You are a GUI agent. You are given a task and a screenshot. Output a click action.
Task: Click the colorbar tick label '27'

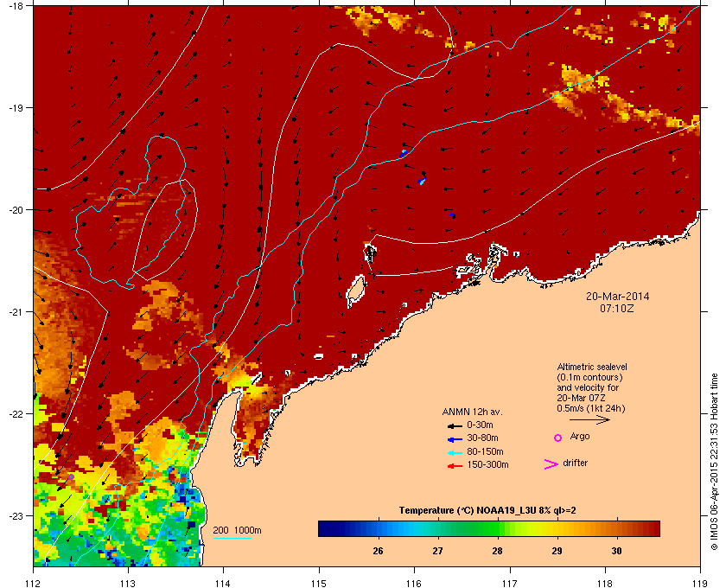pos(437,551)
